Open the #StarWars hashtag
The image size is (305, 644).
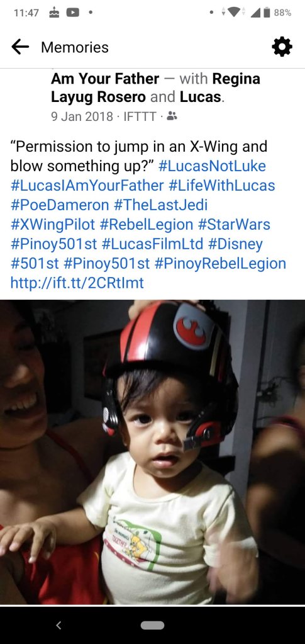coord(234,224)
